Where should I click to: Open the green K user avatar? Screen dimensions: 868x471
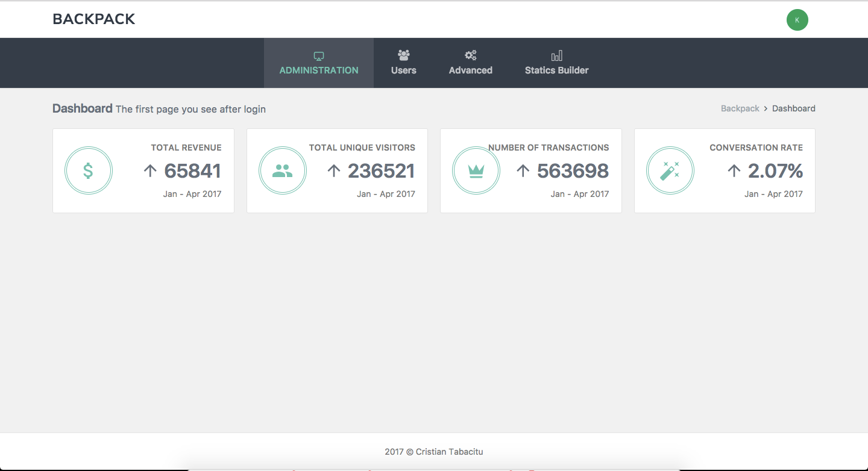click(x=797, y=20)
